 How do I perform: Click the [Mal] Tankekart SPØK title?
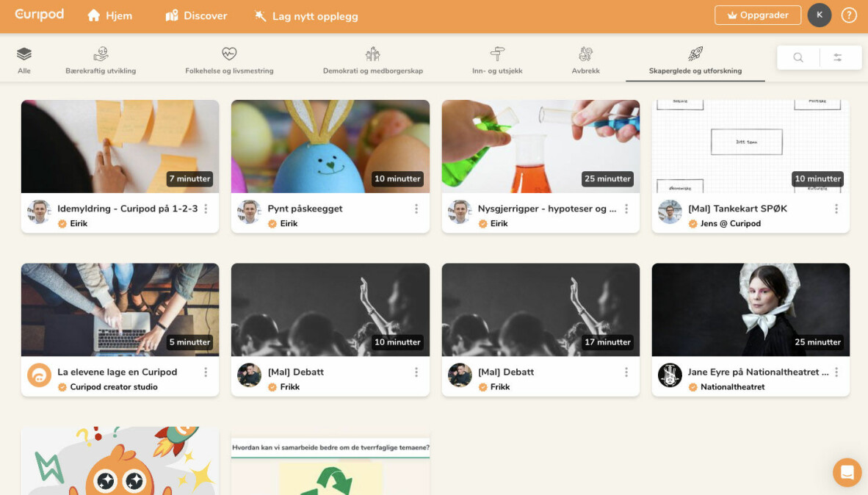(737, 209)
